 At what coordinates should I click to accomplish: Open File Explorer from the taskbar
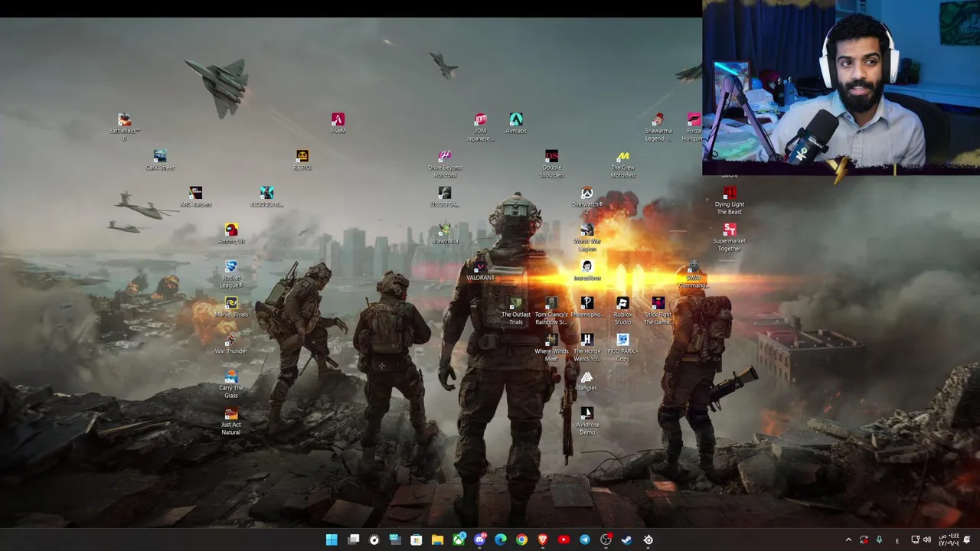pyautogui.click(x=437, y=540)
